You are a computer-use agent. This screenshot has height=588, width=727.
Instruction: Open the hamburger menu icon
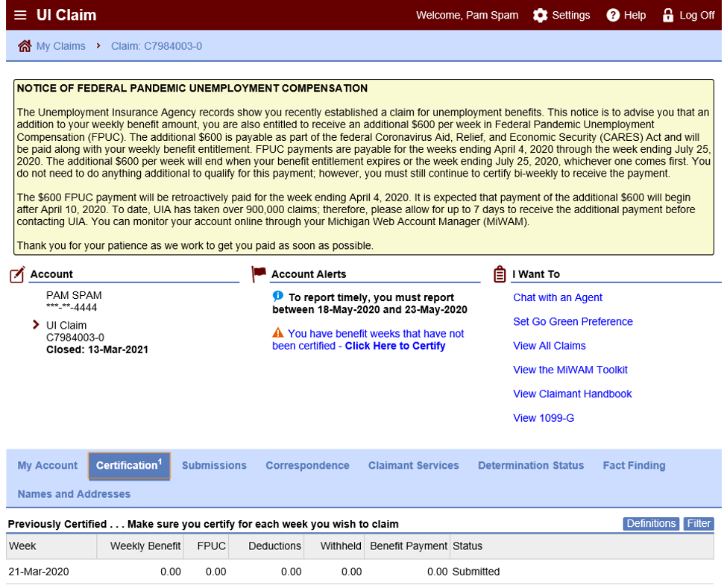[x=20, y=16]
